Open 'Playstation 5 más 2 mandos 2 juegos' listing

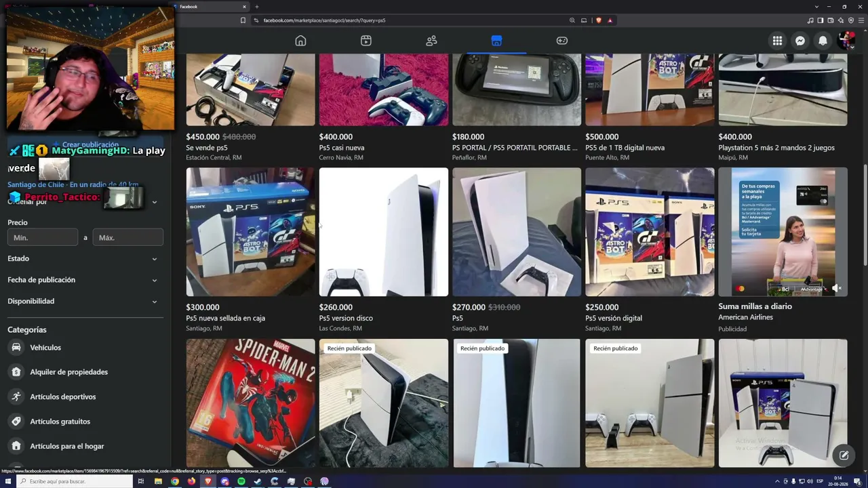coord(776,148)
